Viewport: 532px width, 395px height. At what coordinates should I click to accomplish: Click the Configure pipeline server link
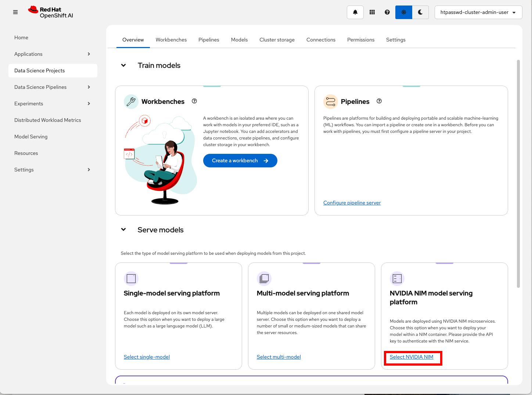pyautogui.click(x=352, y=203)
